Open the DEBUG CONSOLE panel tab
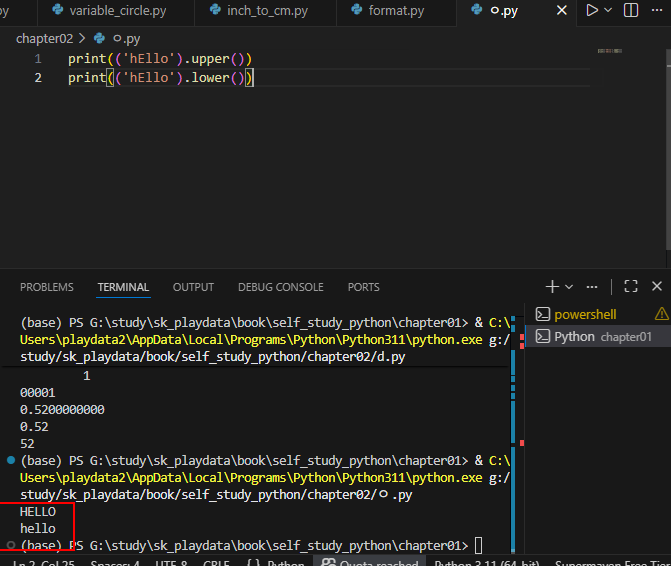Screen dimensions: 671x566 tap(281, 287)
